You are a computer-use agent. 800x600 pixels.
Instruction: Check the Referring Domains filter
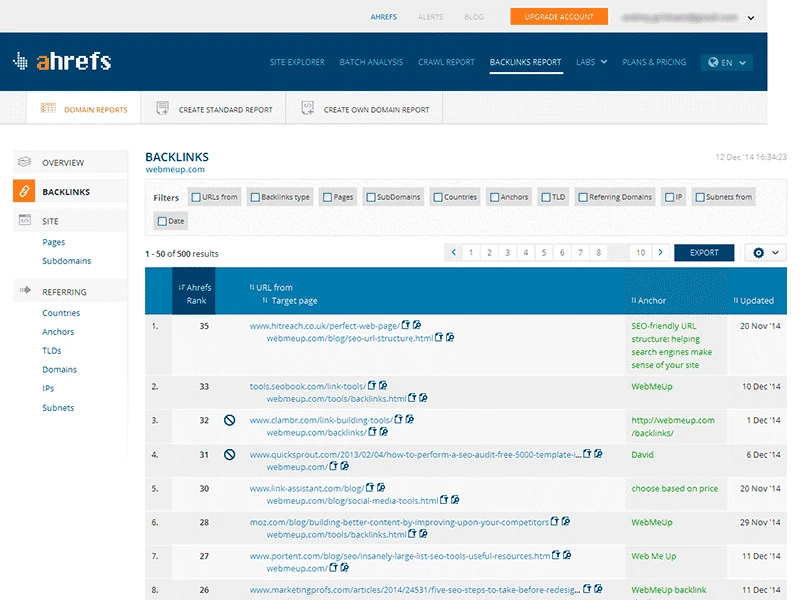[x=583, y=197]
